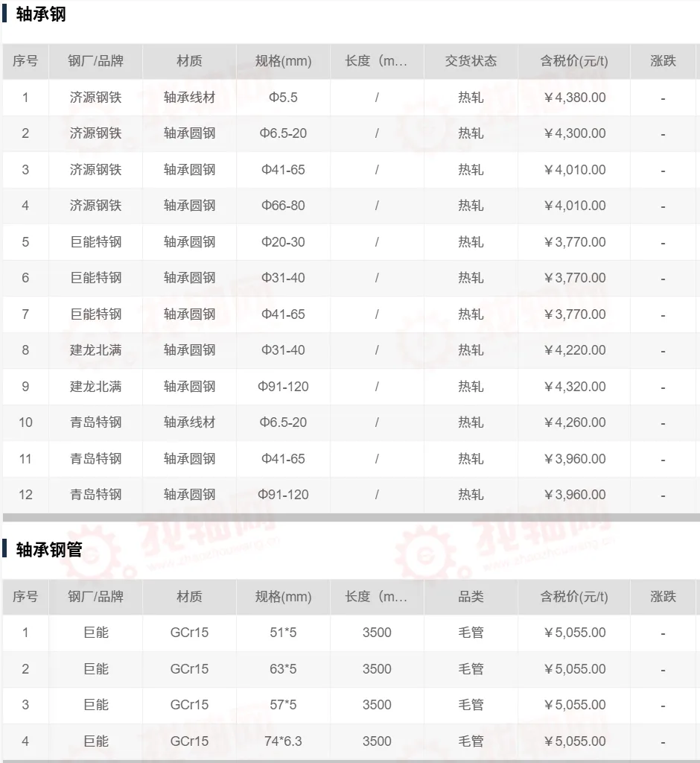Click price ¥4,300.00
700x763 pixels.
tap(574, 133)
